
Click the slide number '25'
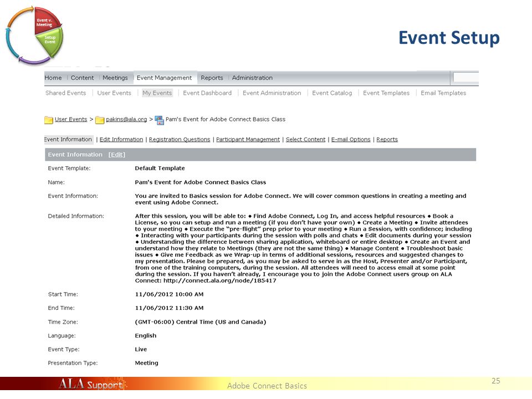(495, 381)
